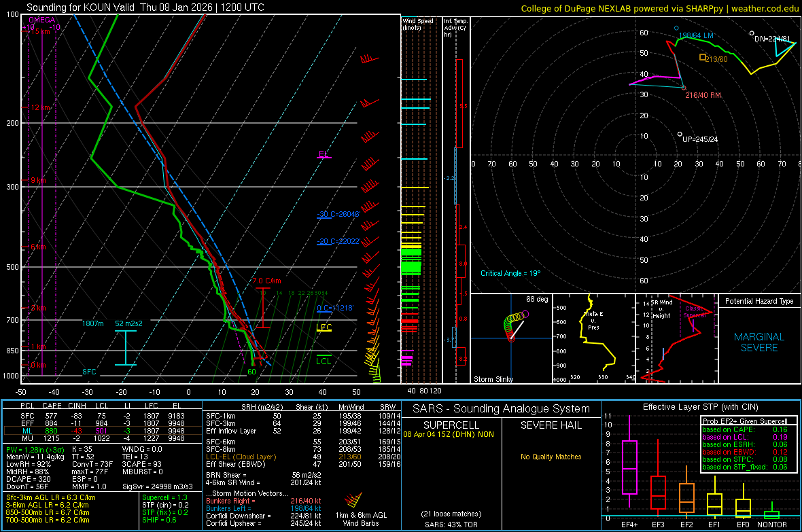Click the 0 C=11218' label

(x=334, y=308)
